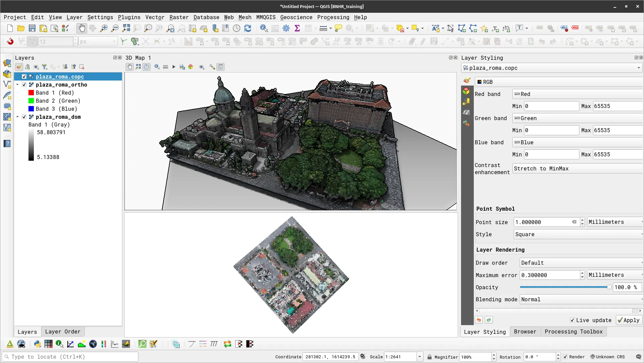
Task: Switch to the Processing Toolbox tab
Action: 574,331
